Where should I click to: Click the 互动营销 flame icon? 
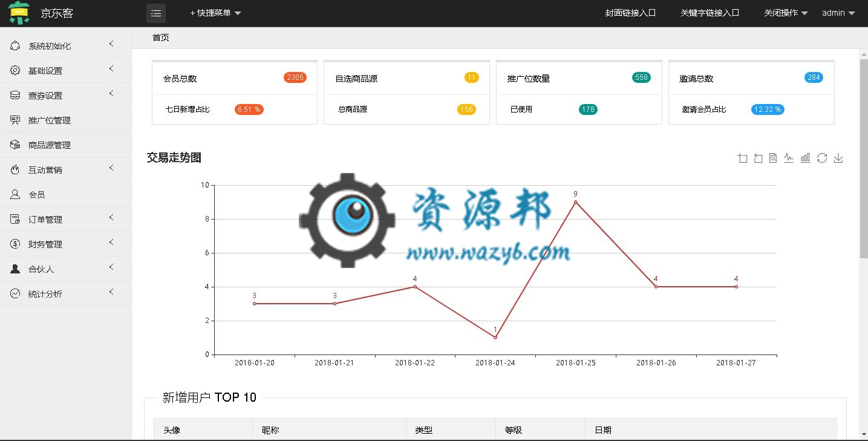pyautogui.click(x=15, y=170)
